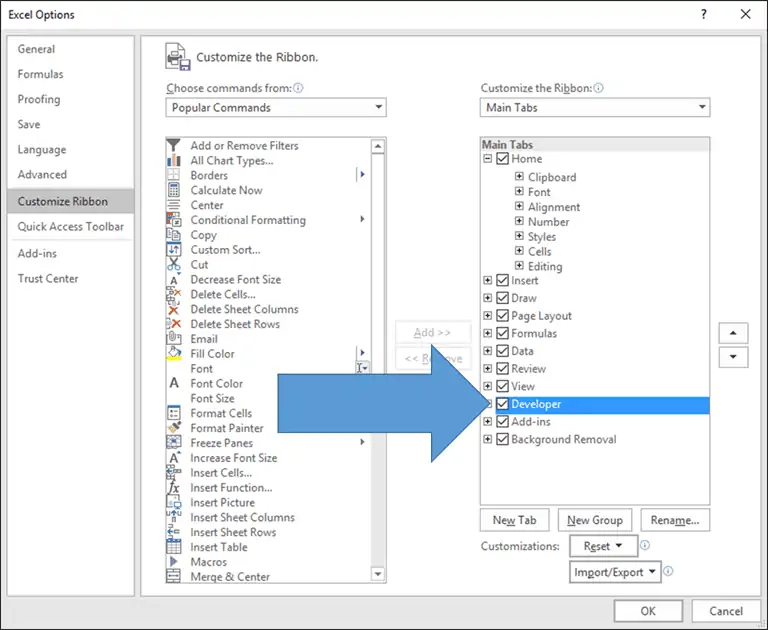The image size is (768, 630).
Task: Click the New Group button
Action: [x=595, y=520]
